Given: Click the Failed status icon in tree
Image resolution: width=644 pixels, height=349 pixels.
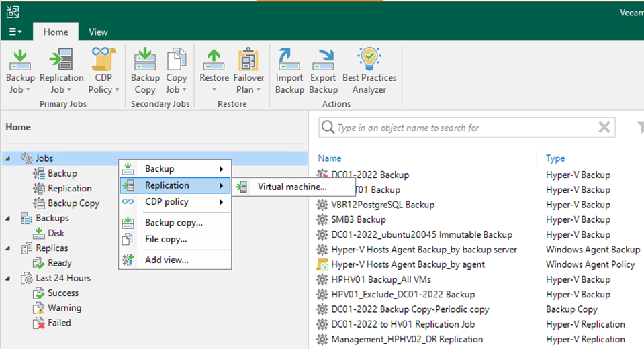Looking at the screenshot, I should 39,323.
